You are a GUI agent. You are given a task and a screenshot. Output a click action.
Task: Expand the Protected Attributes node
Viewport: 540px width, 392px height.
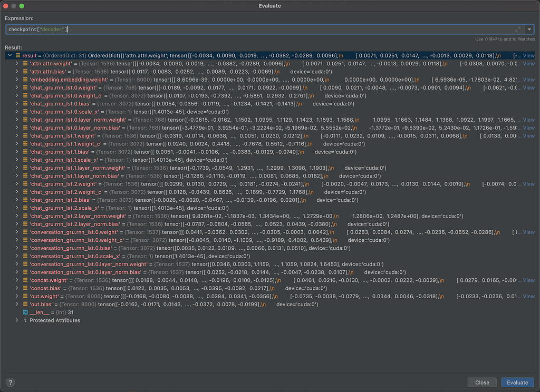(16, 320)
